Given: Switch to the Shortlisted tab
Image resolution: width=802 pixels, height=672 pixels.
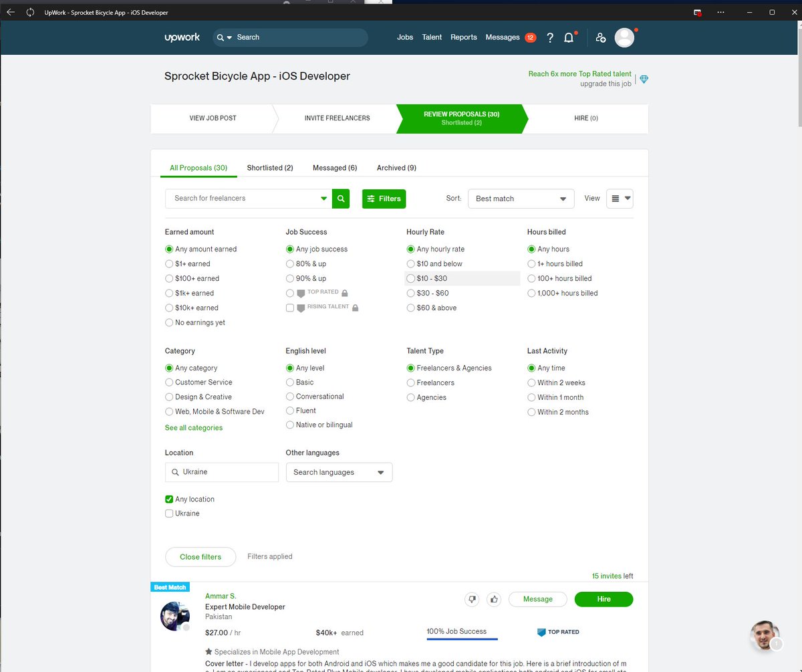Looking at the screenshot, I should pyautogui.click(x=270, y=168).
